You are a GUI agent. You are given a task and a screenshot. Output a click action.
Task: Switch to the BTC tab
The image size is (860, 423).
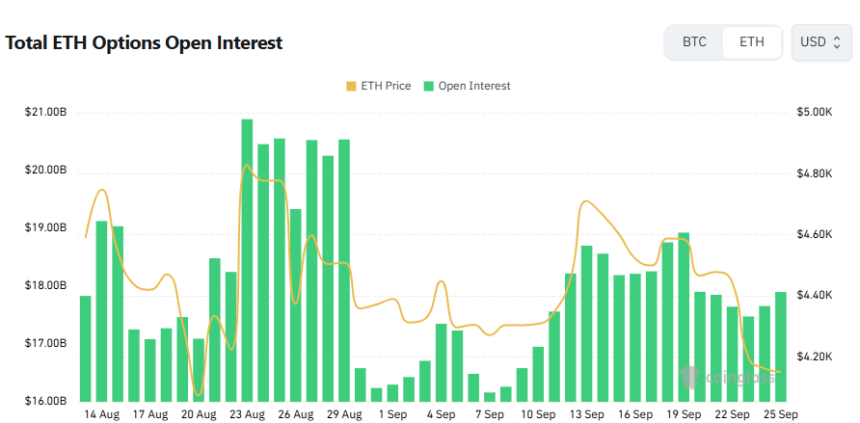694,42
